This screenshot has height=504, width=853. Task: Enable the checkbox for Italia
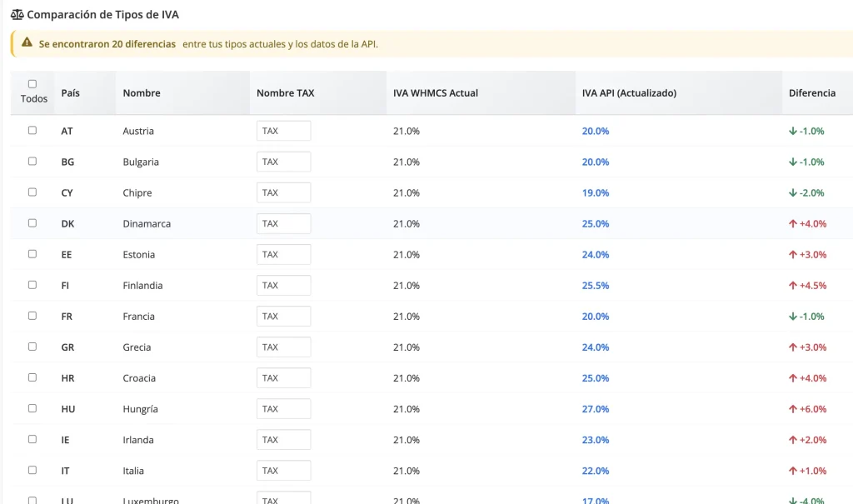coord(32,470)
